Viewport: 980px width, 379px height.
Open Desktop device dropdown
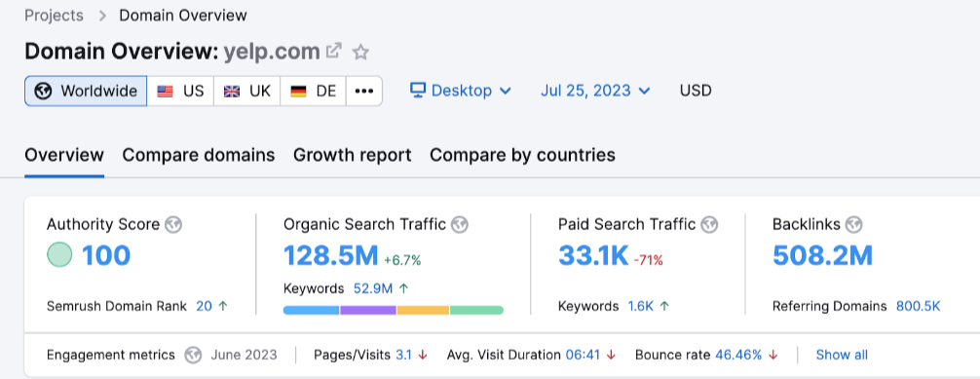(x=461, y=91)
